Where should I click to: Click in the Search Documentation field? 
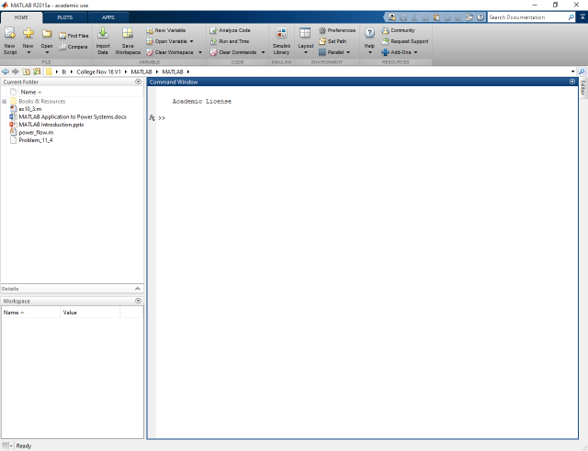pos(527,17)
